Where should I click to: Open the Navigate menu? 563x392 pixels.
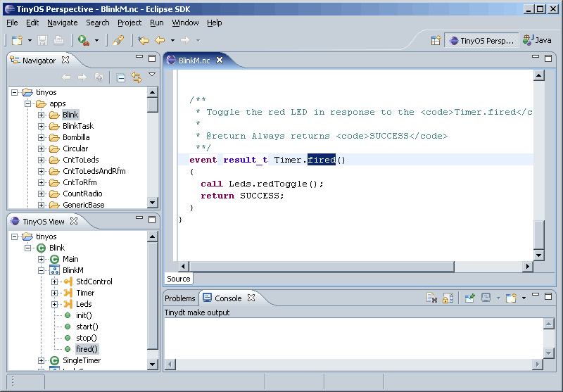click(63, 23)
